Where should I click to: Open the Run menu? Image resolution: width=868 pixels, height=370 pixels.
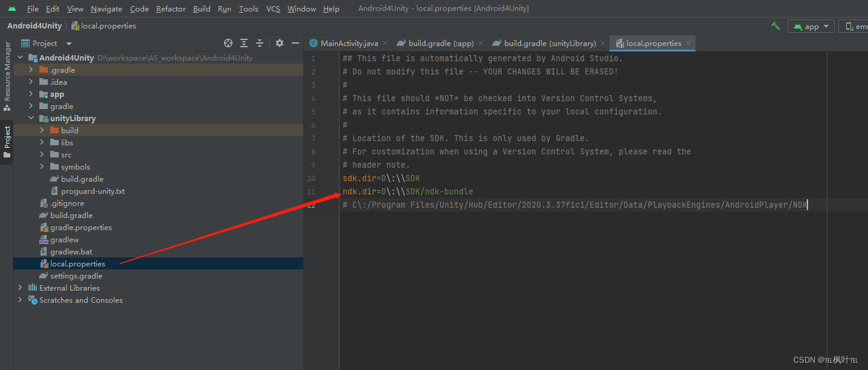(225, 9)
